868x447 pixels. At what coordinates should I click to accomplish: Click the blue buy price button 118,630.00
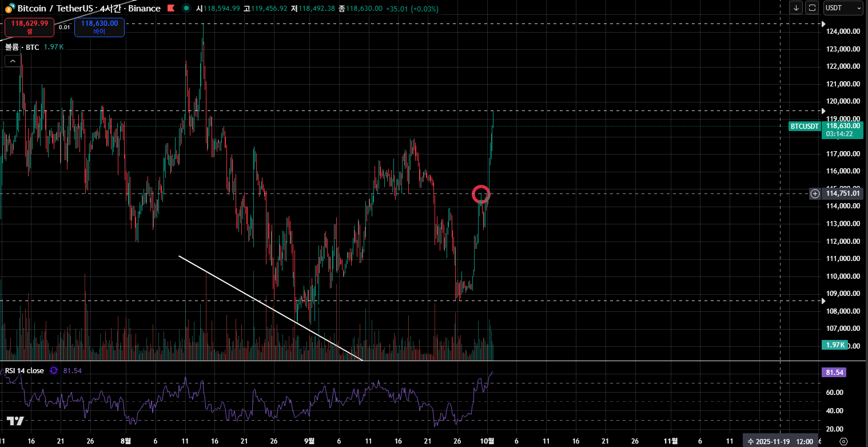[x=99, y=27]
